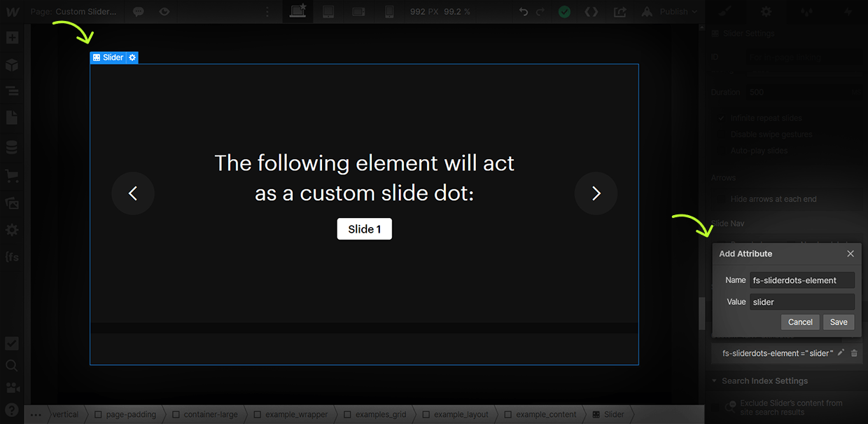Save the new attribute in Add Attribute dialog
868x424 pixels.
click(x=839, y=322)
